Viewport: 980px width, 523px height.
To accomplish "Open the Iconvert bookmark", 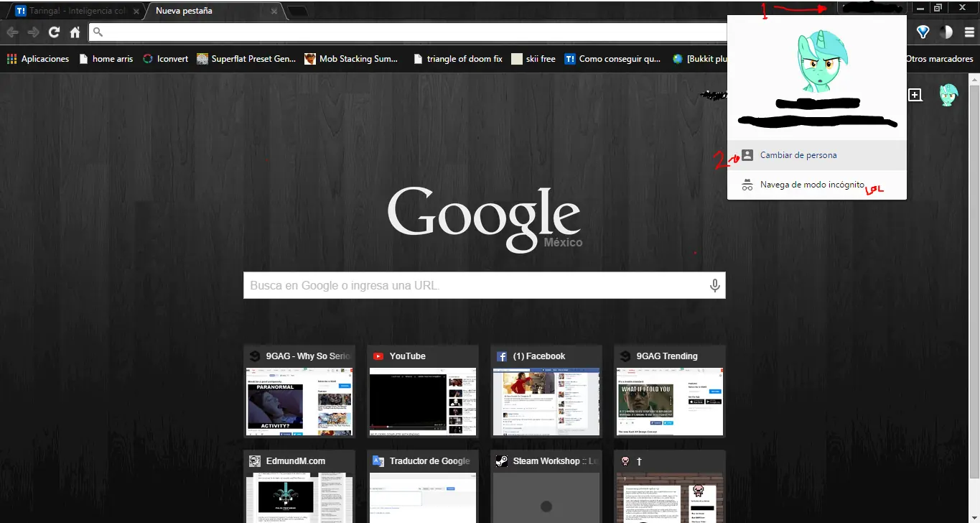I will click(165, 59).
